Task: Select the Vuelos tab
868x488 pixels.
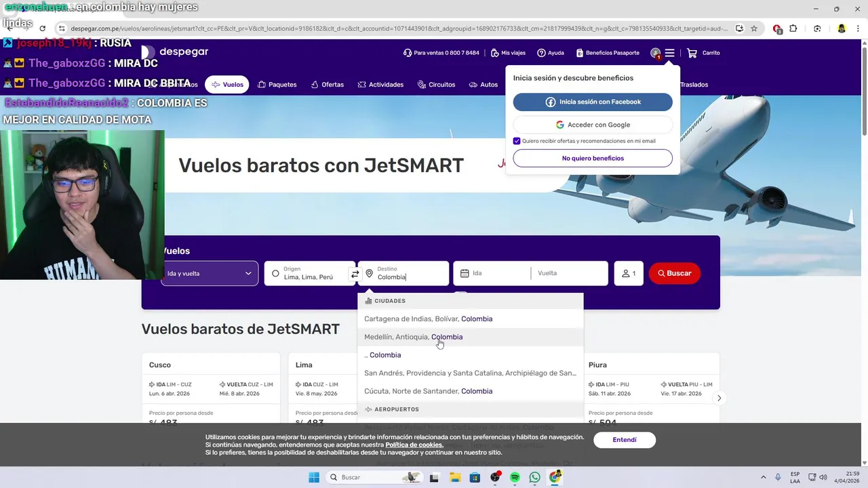Action: tap(227, 85)
